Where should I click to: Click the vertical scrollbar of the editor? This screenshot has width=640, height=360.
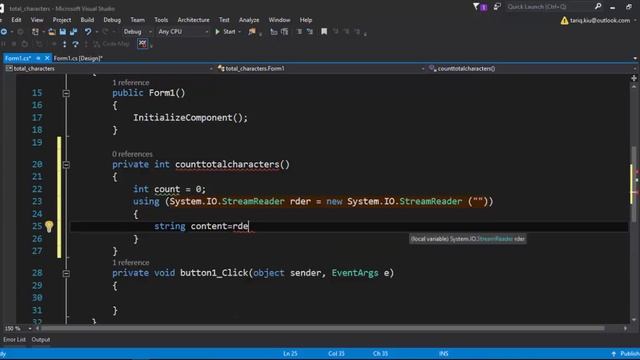coord(634,184)
